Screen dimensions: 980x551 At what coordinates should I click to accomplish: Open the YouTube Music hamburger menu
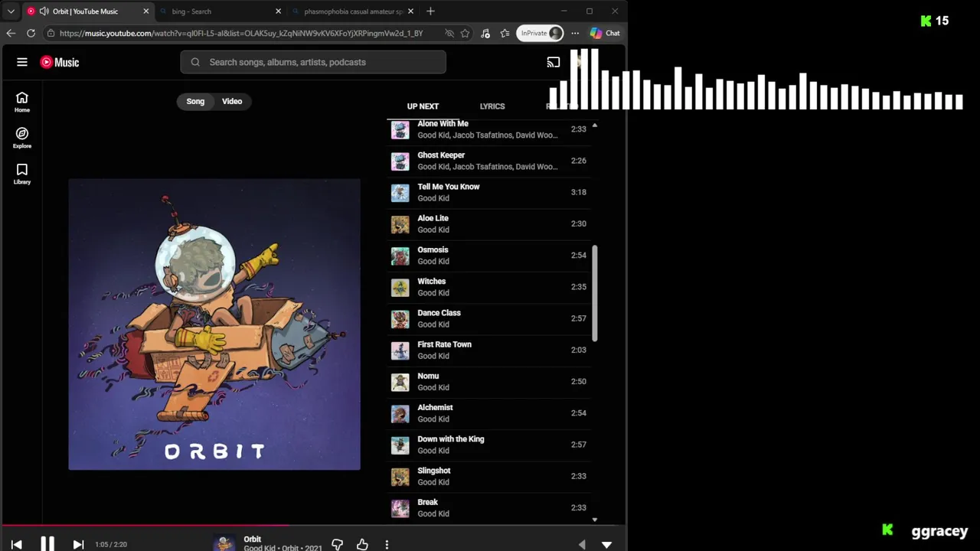click(x=22, y=62)
